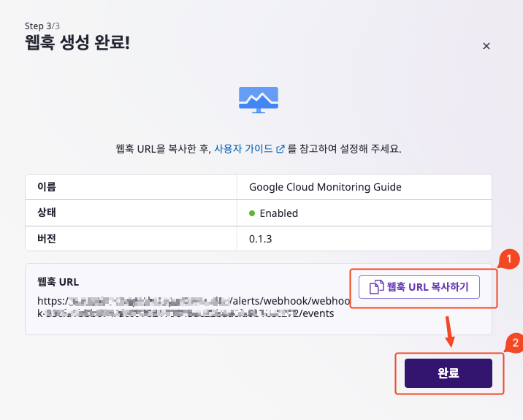
Task: Click the external link icon beside 사용자 가이드
Action: 280,149
